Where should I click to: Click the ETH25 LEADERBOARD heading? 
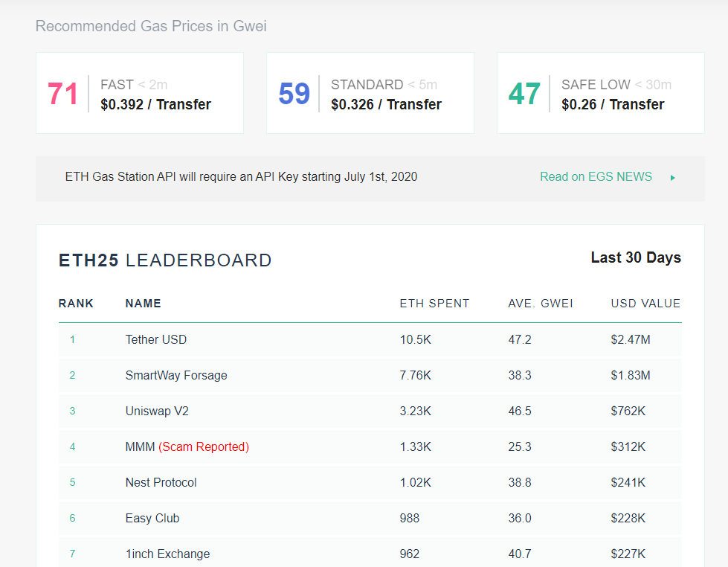[x=165, y=260]
